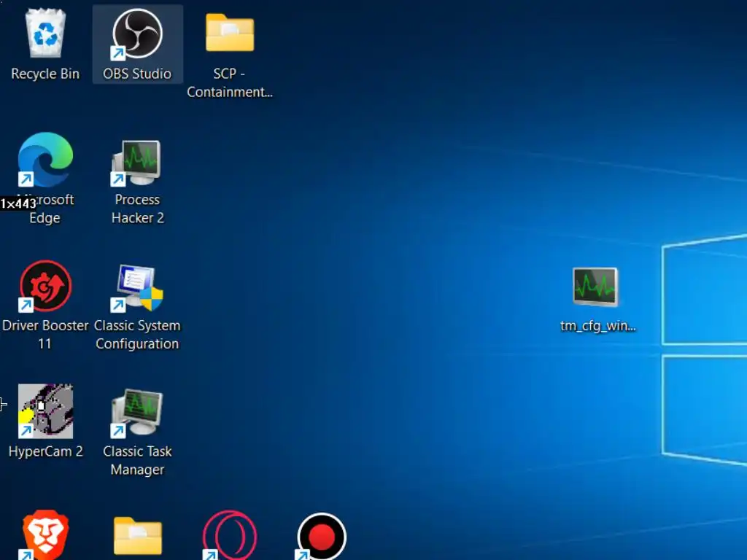Click the "SCP - Containment..." label
The width and height of the screenshot is (747, 560).
click(230, 83)
